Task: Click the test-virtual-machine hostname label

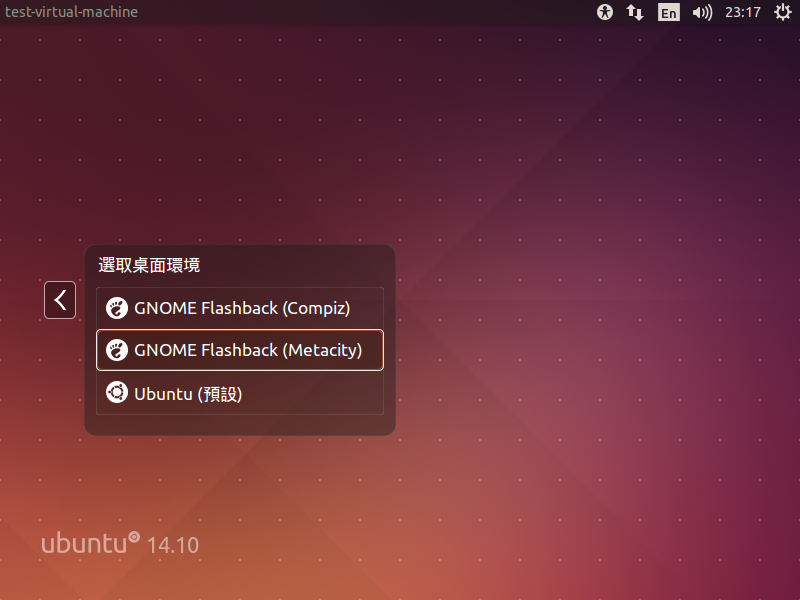Action: 71,12
